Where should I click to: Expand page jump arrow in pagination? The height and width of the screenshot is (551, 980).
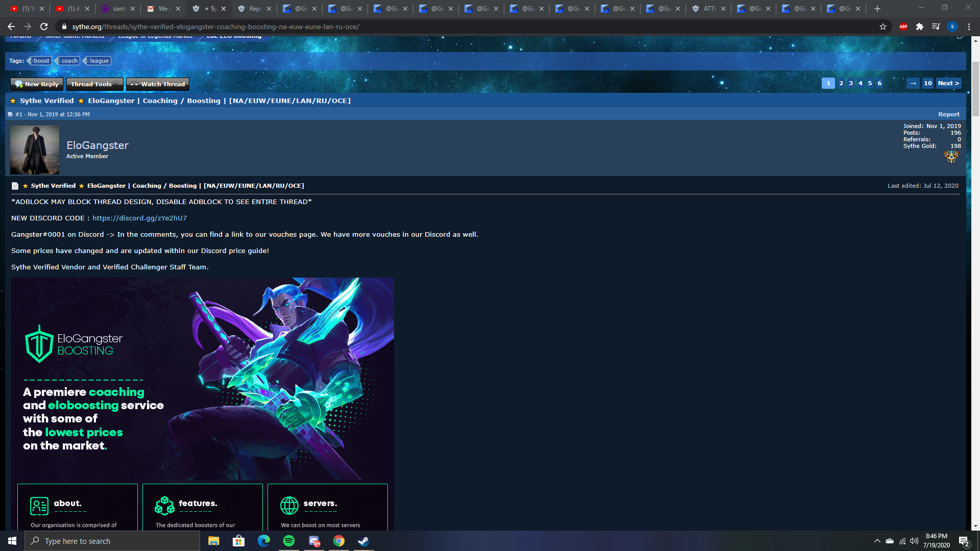(913, 83)
